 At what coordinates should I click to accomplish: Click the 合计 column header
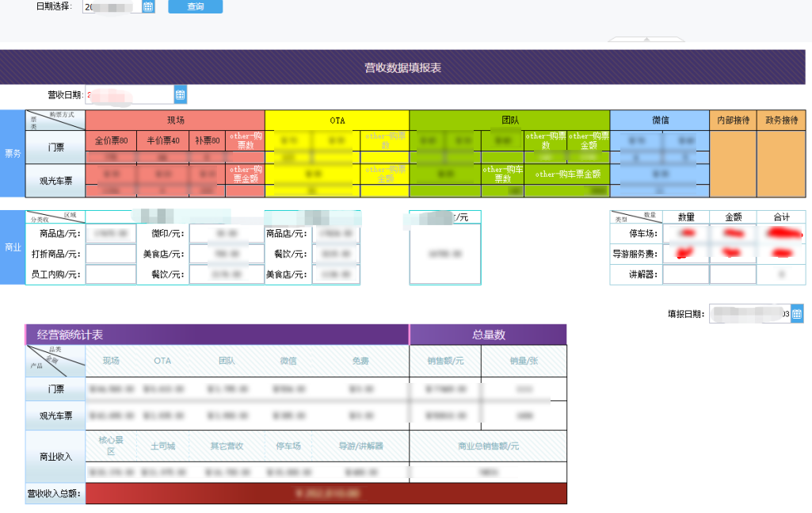[781, 217]
